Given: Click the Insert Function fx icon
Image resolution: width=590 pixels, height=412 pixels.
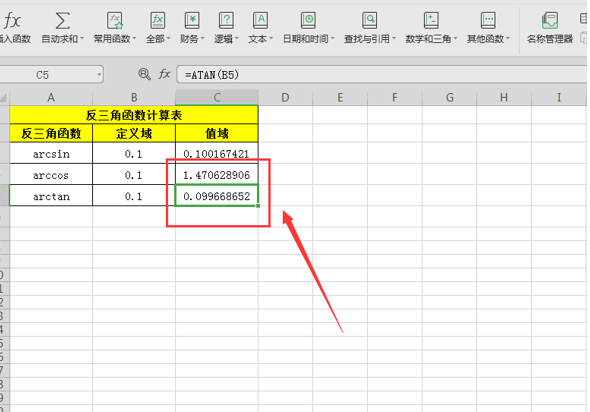Looking at the screenshot, I should point(12,20).
